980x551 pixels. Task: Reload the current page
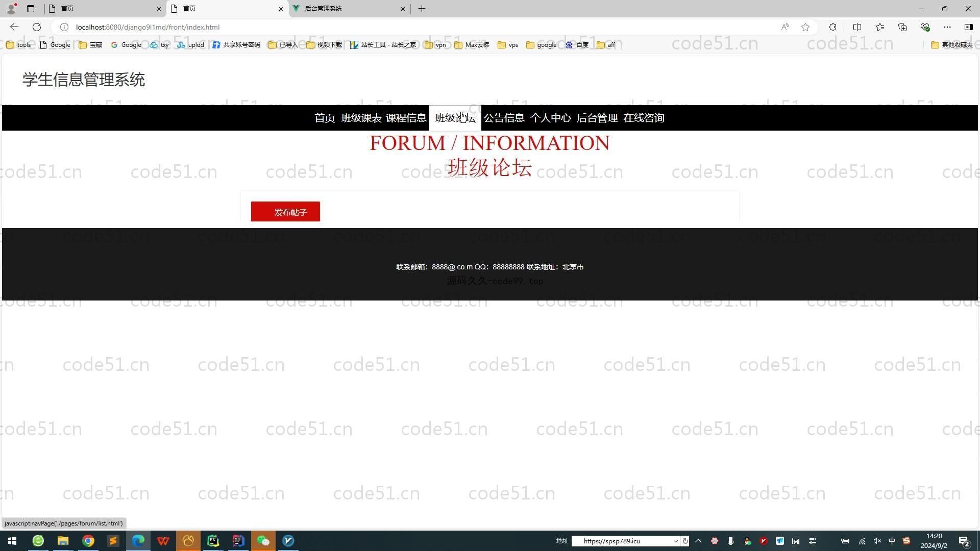click(37, 27)
